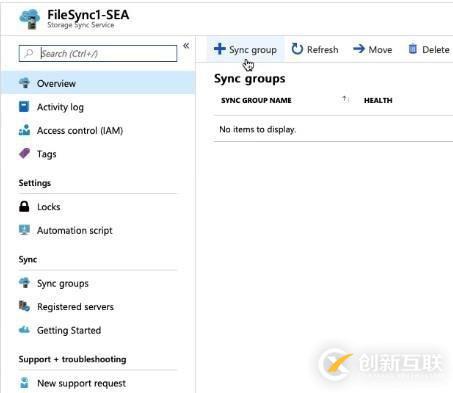Click the Automation script monitor icon
The width and height of the screenshot is (453, 393).
24,230
